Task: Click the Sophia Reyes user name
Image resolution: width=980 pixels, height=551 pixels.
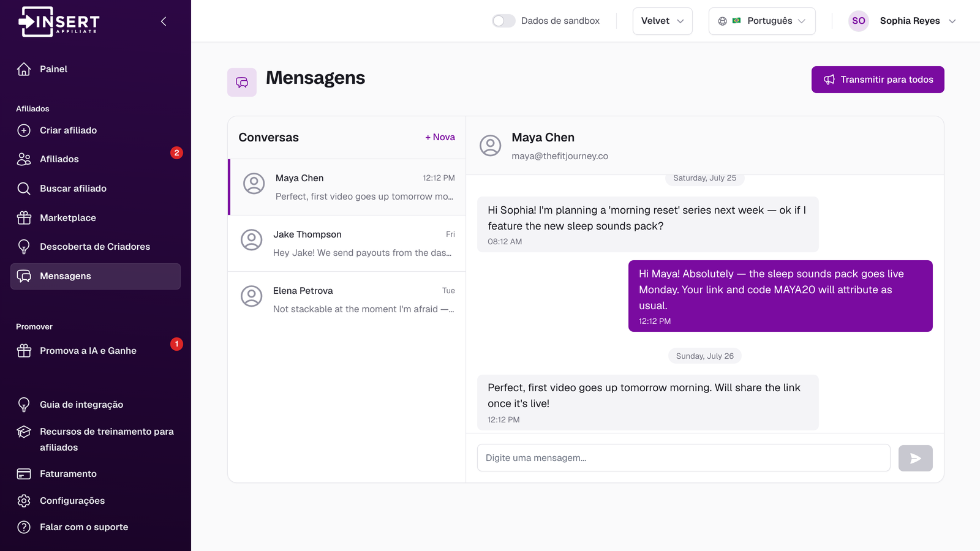Action: point(910,21)
